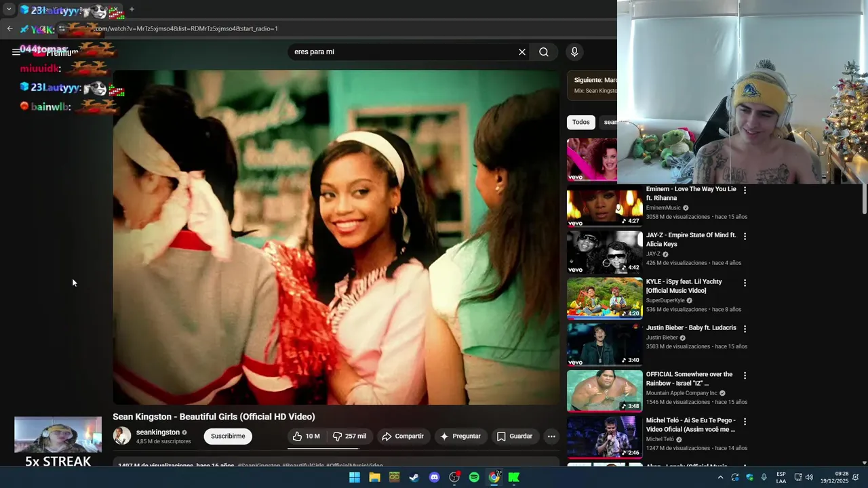
Task: Start voice search with the microphone icon
Action: (574, 52)
